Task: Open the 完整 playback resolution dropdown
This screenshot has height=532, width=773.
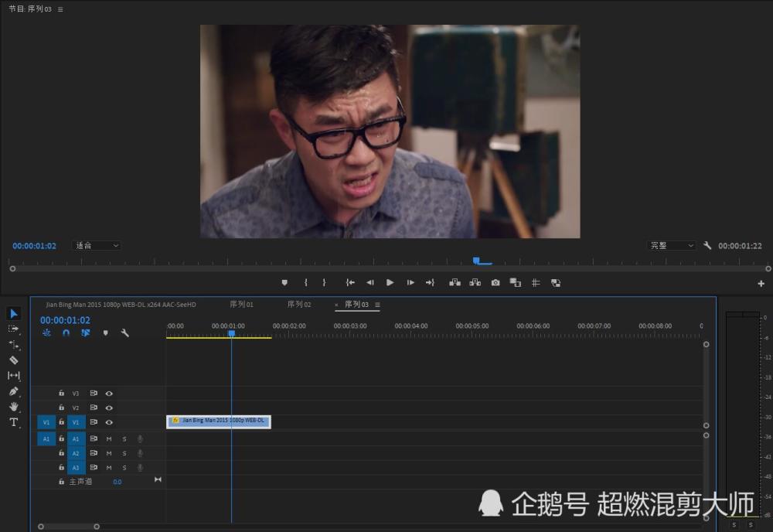Action: (x=672, y=246)
